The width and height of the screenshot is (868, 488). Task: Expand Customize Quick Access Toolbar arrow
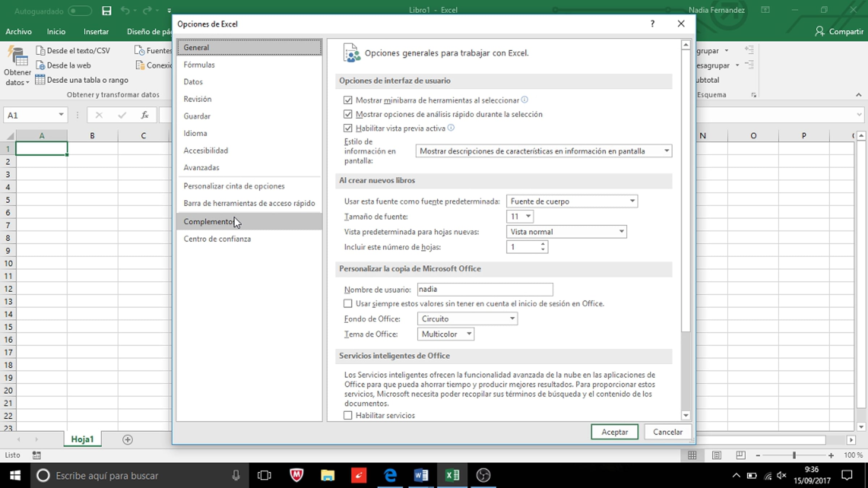[x=169, y=10]
